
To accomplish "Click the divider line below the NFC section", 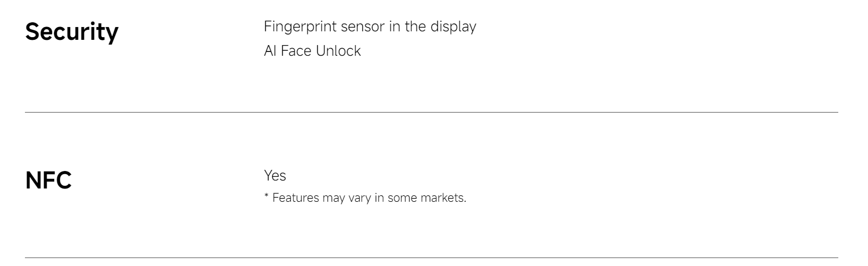I will [x=431, y=258].
